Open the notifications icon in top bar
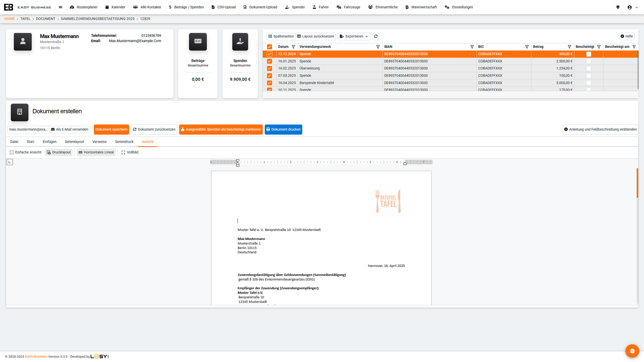The image size is (644, 362). [618, 7]
